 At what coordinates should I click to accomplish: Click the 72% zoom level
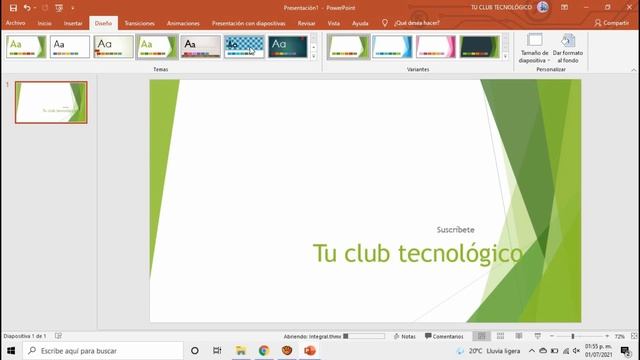[620, 336]
